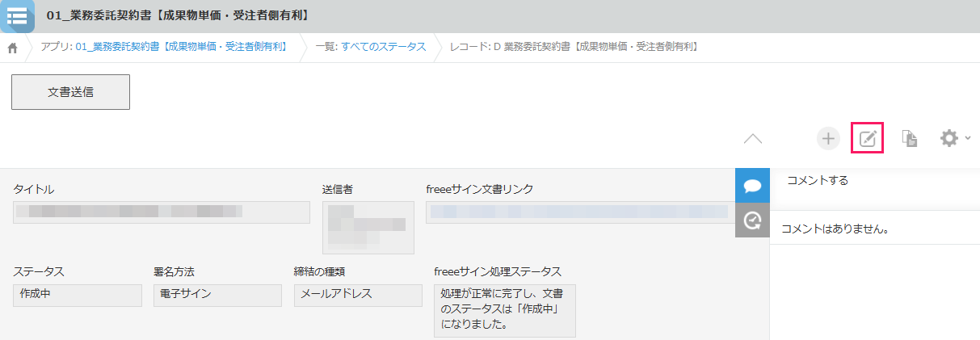Click the タイトル field value

162,212
